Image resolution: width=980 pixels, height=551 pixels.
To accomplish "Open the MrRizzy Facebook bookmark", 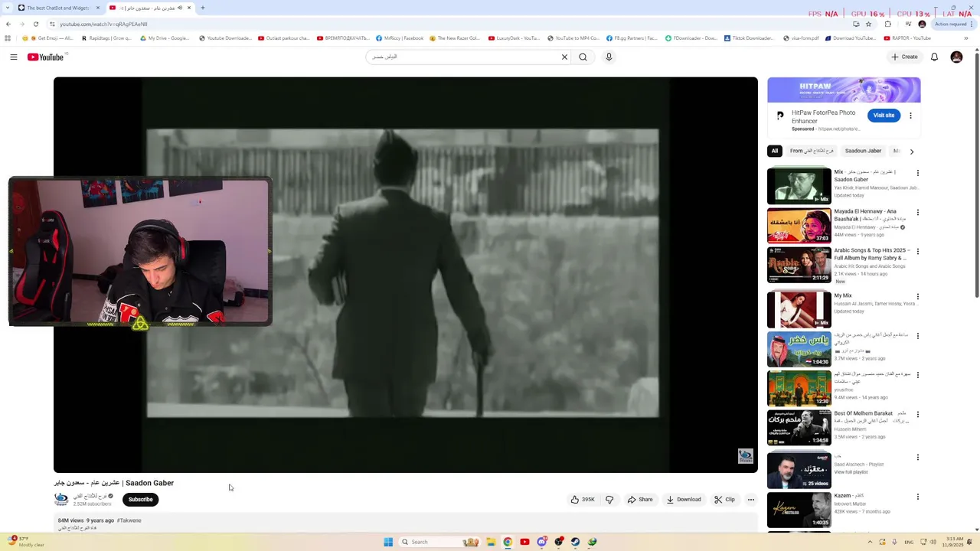I will (x=400, y=37).
